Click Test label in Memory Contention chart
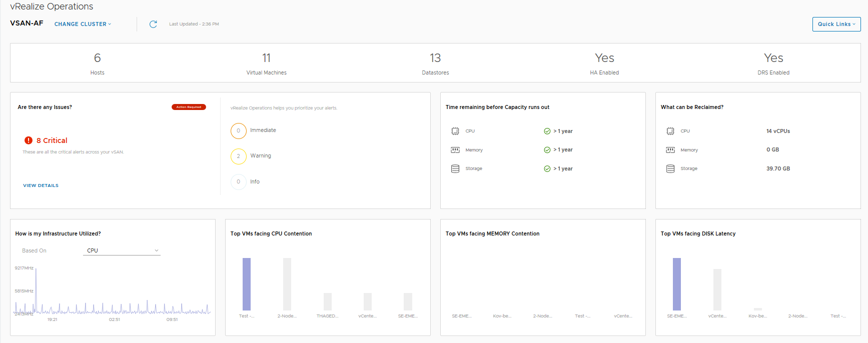868x343 pixels. pos(582,316)
